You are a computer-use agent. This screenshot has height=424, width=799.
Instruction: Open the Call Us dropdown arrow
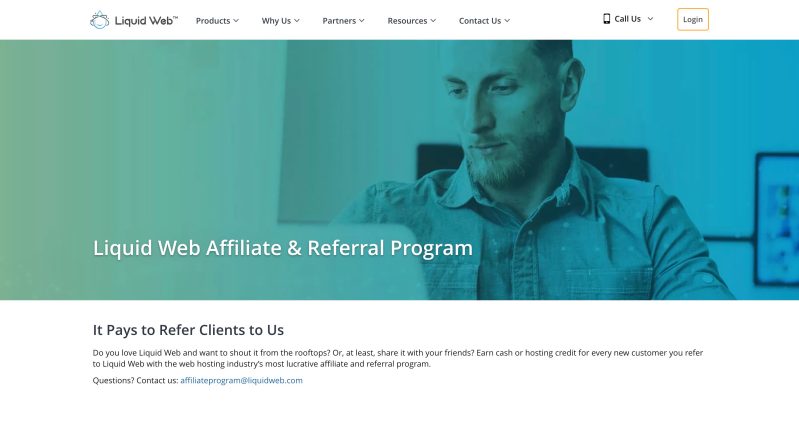click(x=650, y=19)
